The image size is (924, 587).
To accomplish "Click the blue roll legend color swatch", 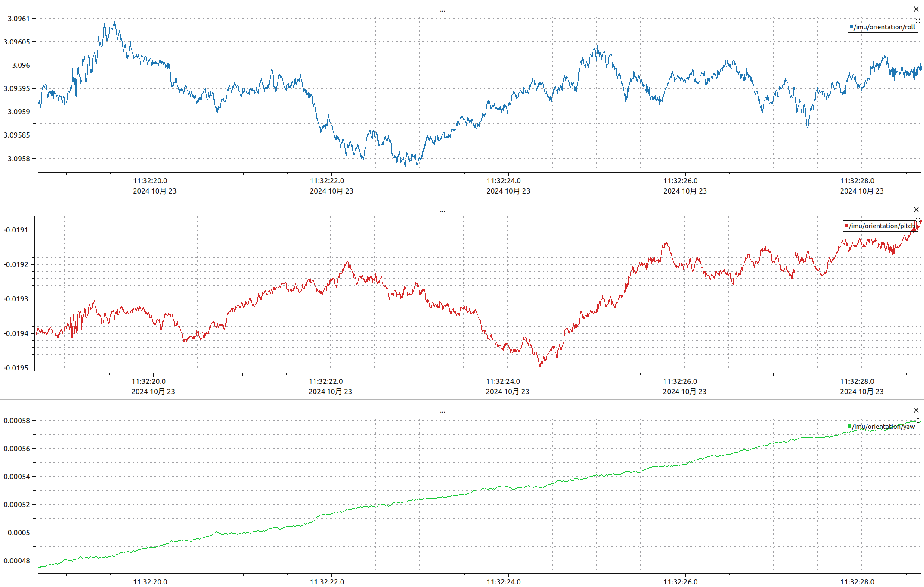I will click(x=851, y=27).
